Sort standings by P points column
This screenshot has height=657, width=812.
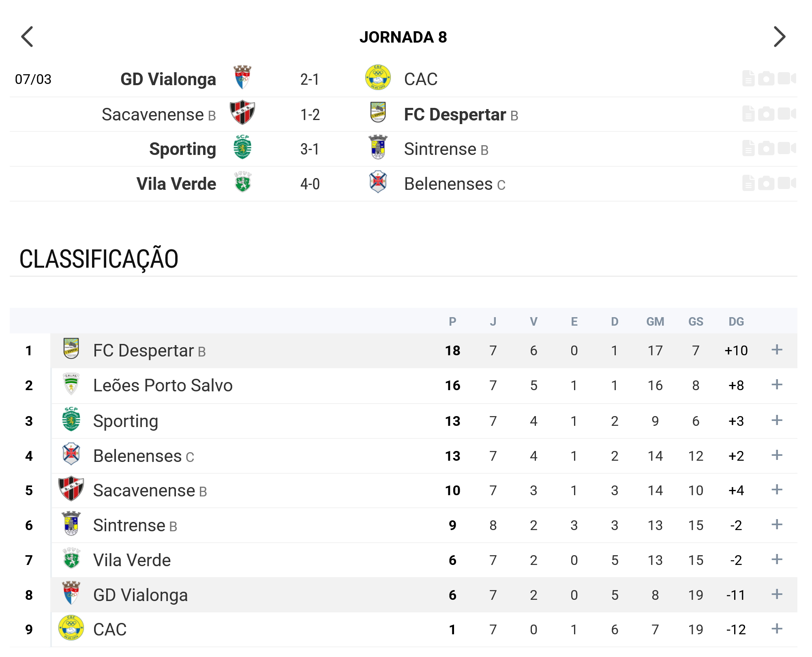click(x=452, y=322)
